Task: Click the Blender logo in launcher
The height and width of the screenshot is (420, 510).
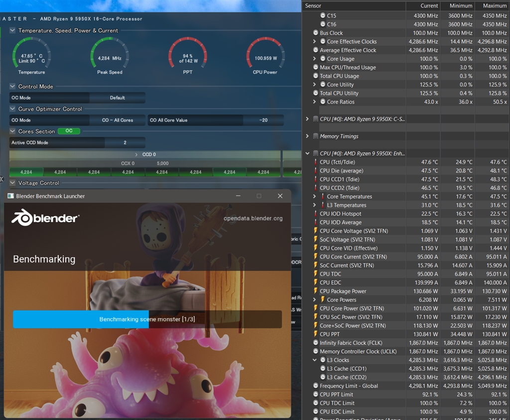Action: 45,217
